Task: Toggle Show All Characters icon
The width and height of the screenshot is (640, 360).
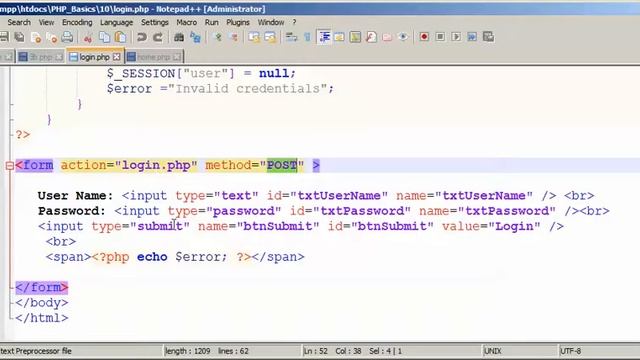Action: click(307, 37)
